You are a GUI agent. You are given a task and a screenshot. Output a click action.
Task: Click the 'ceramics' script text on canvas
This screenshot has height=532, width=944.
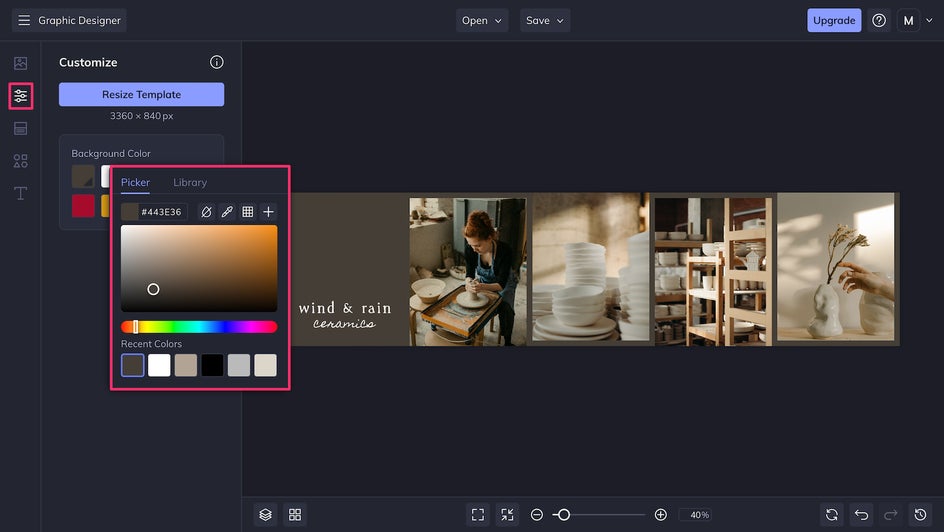[344, 324]
